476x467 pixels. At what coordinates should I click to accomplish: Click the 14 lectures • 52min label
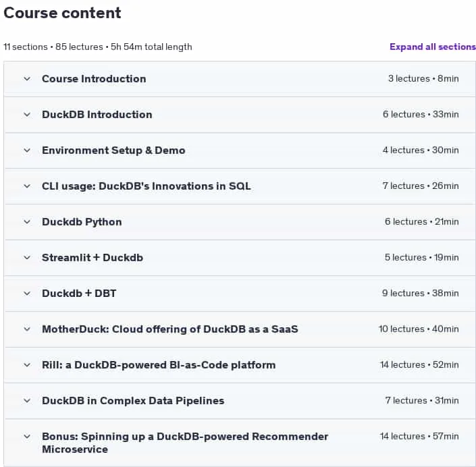tap(419, 364)
